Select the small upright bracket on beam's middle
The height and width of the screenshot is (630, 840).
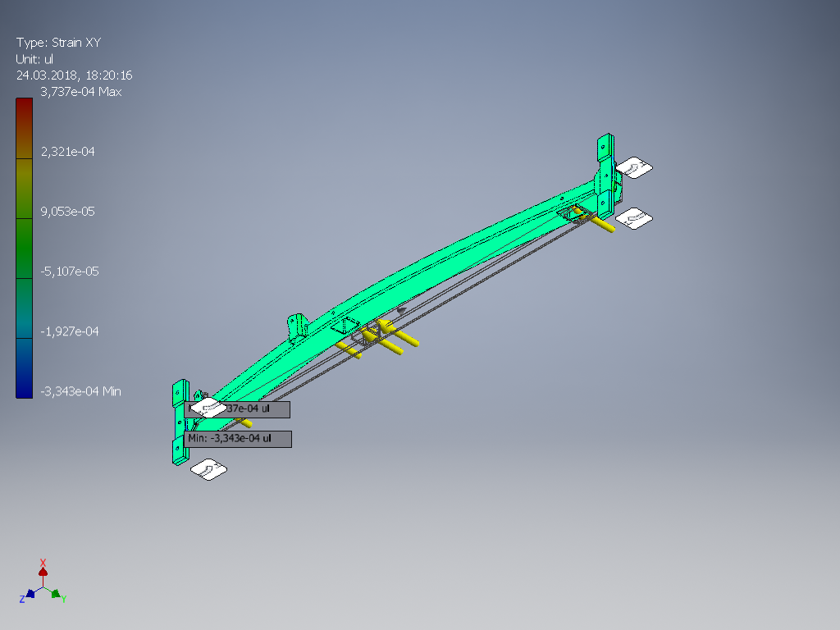click(297, 327)
